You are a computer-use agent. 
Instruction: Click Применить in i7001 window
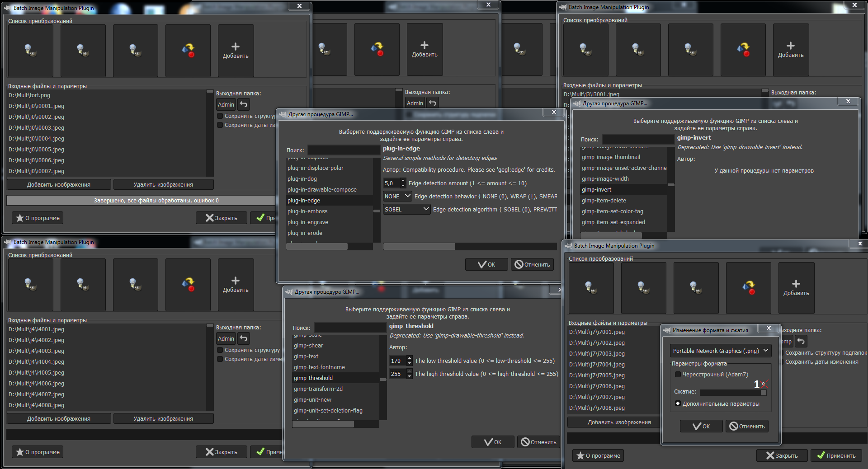[x=836, y=455]
